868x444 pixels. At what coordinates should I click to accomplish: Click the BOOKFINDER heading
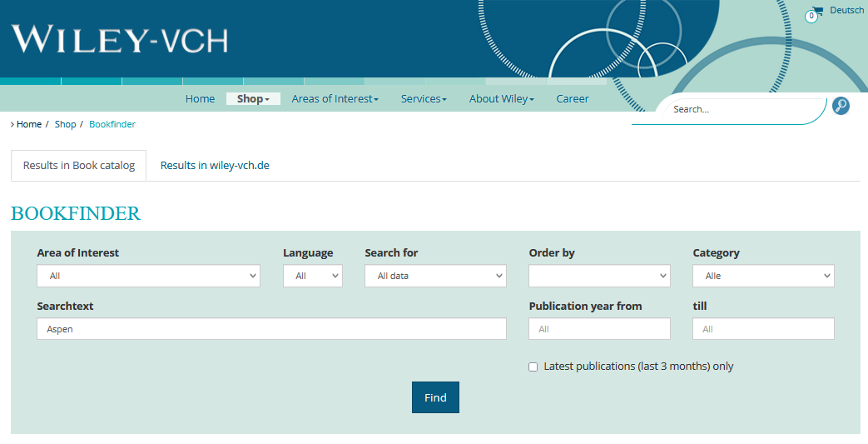click(76, 213)
